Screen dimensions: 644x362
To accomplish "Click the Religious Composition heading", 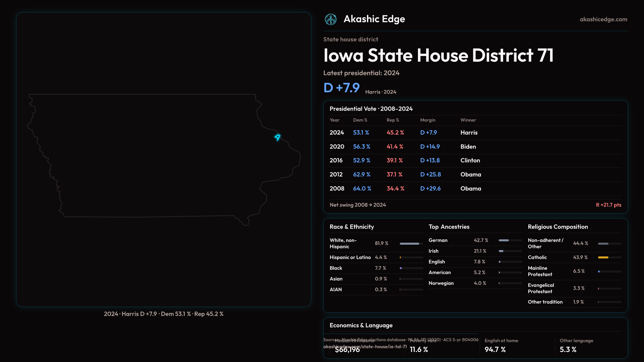I will [x=557, y=227].
